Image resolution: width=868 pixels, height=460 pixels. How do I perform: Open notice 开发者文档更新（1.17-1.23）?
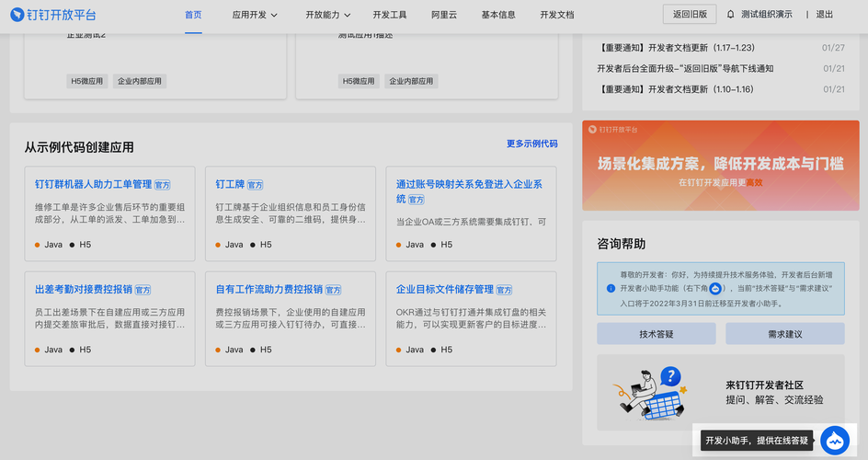676,48
